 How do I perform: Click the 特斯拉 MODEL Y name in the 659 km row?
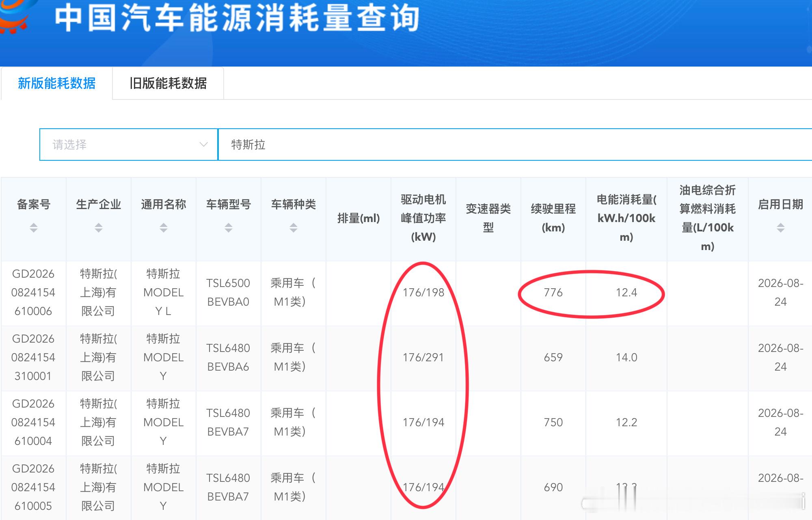[163, 358]
